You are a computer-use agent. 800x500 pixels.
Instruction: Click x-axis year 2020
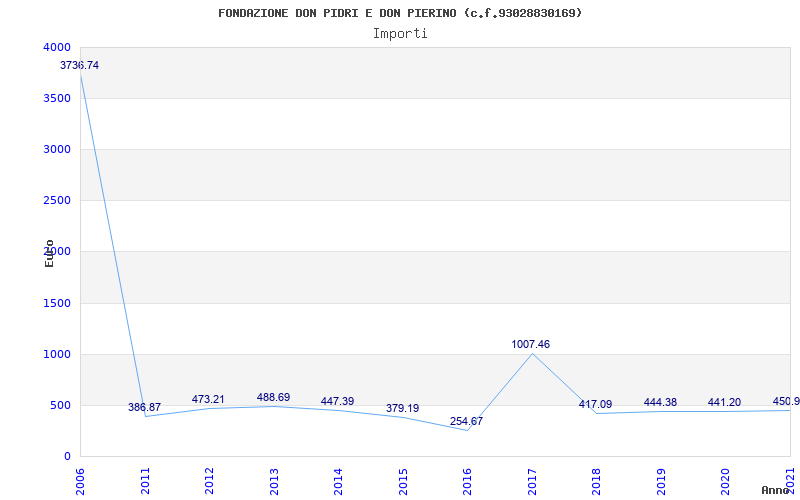726,482
